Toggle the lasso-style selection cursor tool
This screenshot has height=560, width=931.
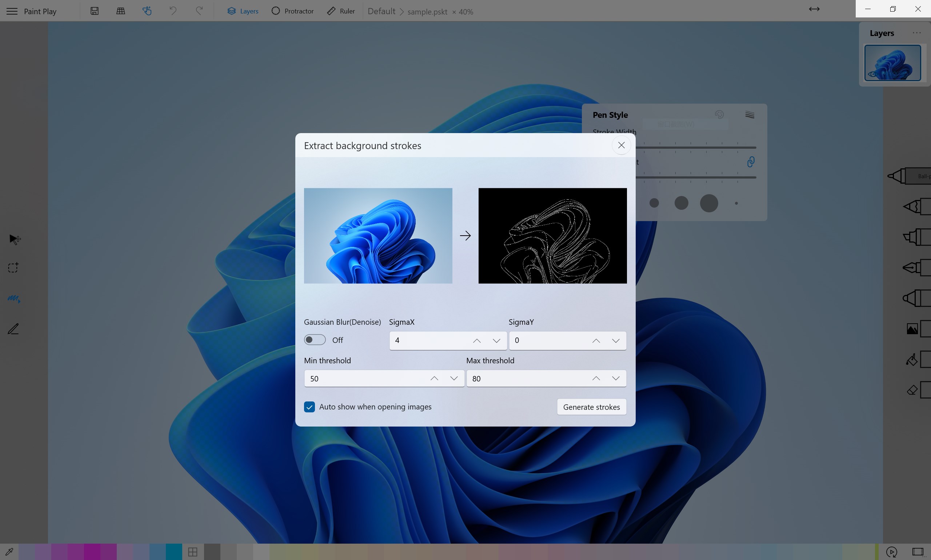point(13,239)
